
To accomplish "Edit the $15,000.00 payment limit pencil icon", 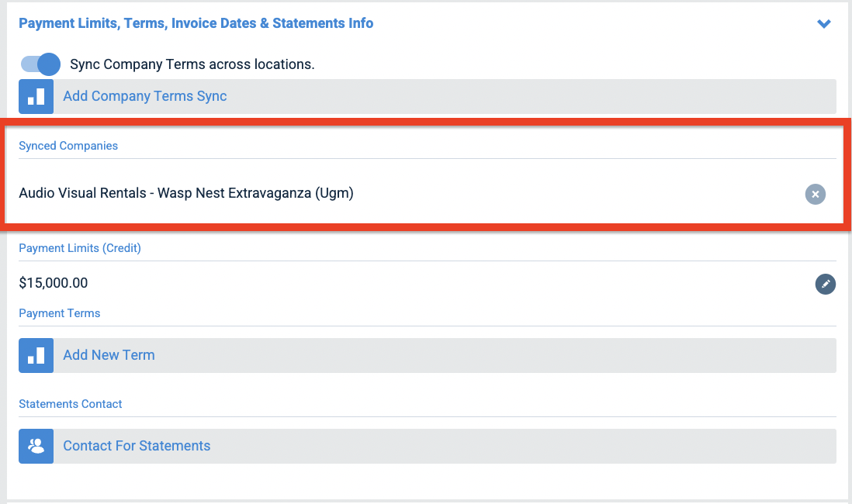I will coord(825,284).
